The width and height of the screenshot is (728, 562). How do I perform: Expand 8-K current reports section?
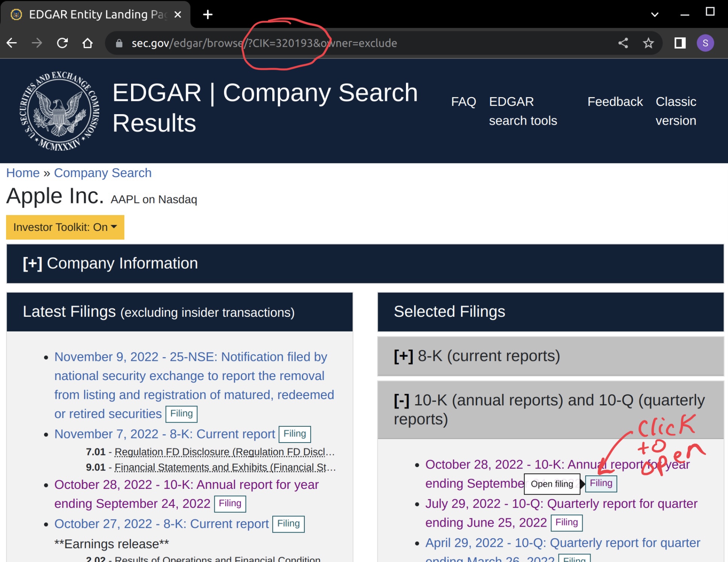(x=551, y=356)
